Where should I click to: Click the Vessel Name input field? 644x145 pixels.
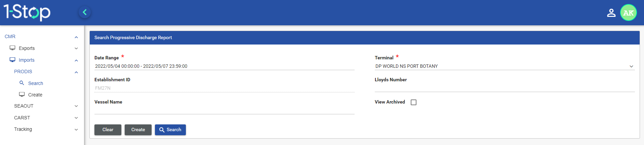(224, 110)
